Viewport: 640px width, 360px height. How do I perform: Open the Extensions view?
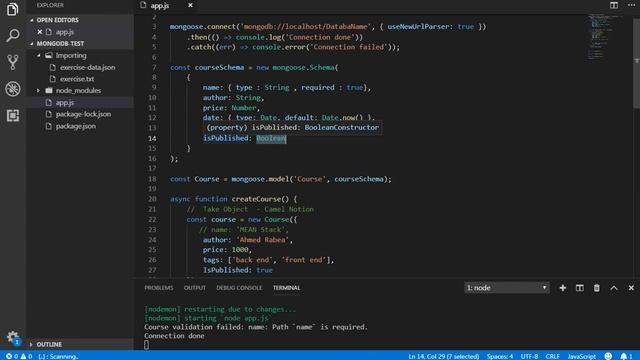click(13, 116)
